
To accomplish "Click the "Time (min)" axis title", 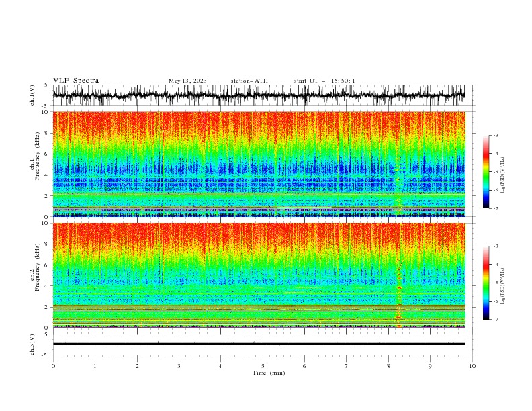I will click(269, 373).
